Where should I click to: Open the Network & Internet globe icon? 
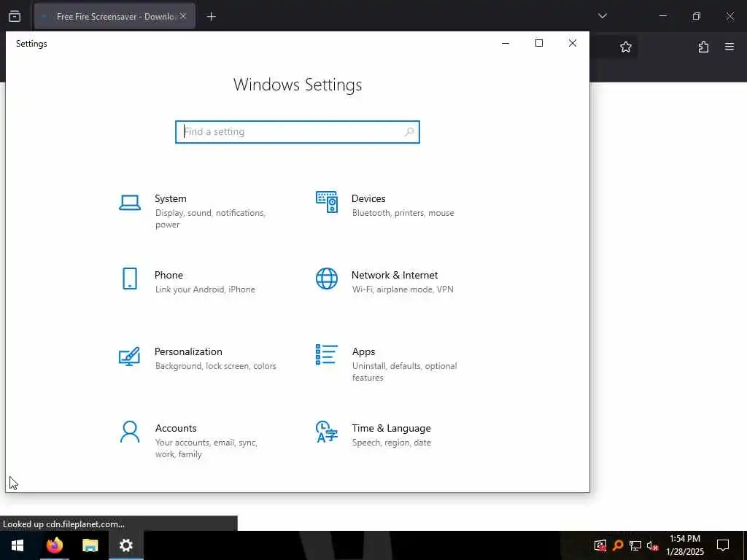coord(327,279)
